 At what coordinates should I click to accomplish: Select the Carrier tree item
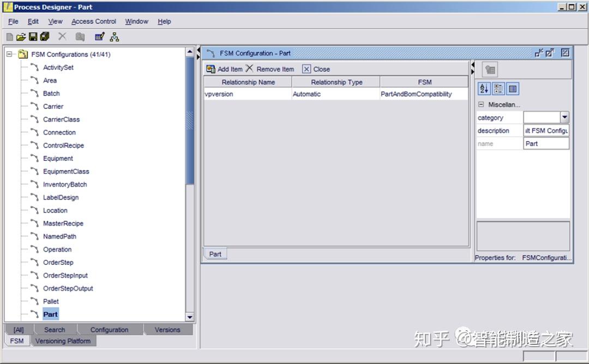(x=53, y=106)
